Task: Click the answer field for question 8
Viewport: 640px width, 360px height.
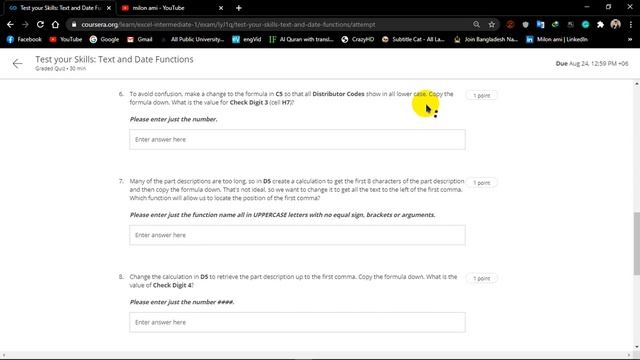Action: point(297,322)
